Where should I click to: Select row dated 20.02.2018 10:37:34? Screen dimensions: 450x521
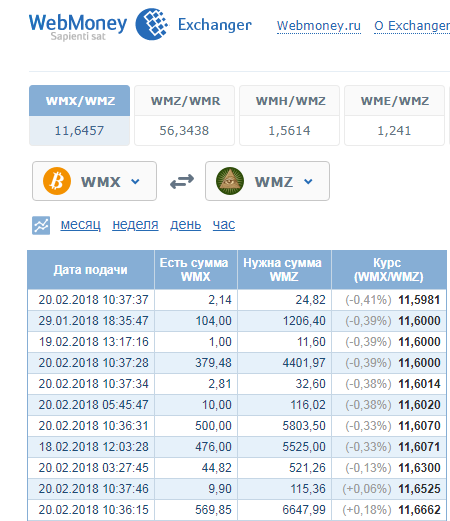[x=237, y=384]
